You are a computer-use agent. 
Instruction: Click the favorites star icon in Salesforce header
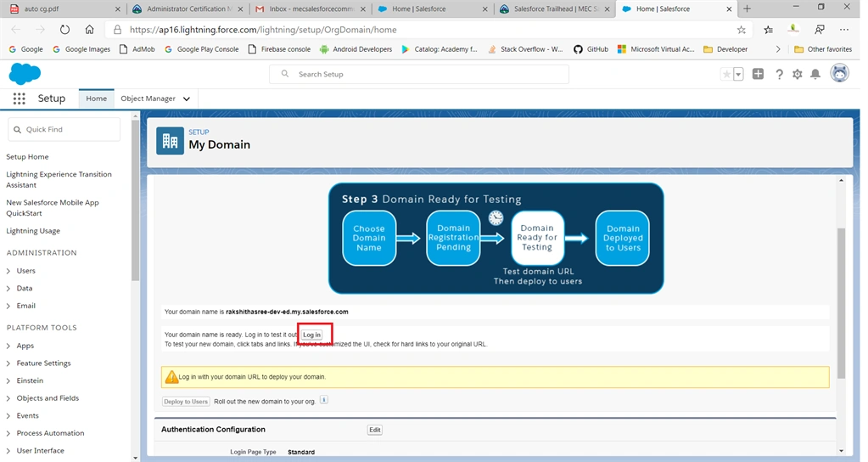pos(726,74)
